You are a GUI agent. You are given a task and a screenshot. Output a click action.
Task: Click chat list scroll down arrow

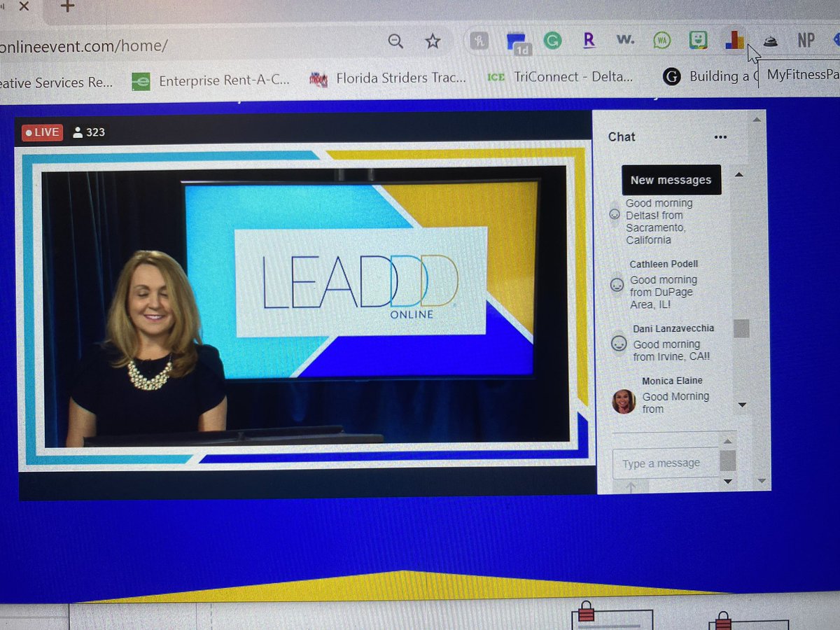pos(742,405)
